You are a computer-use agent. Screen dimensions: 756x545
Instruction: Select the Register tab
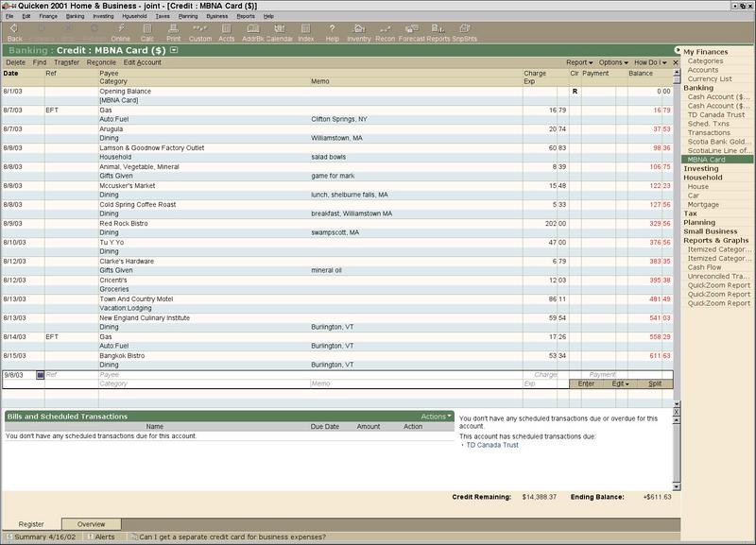point(31,524)
